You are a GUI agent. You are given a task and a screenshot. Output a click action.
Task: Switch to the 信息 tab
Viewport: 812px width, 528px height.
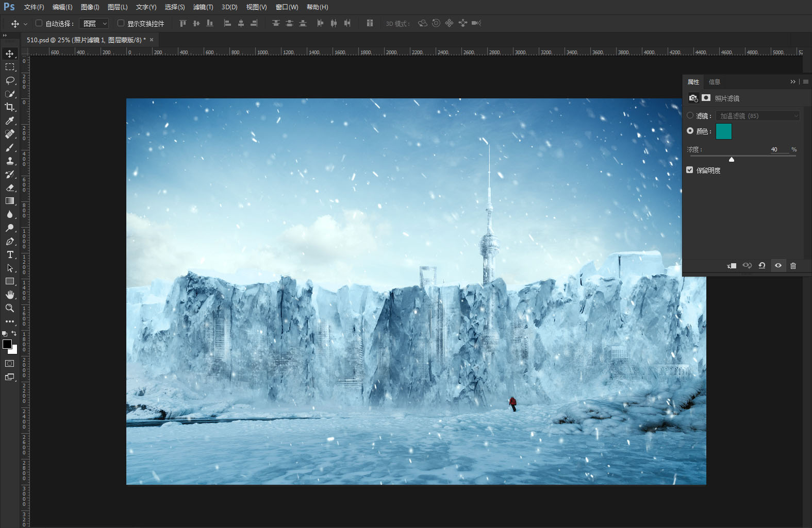[714, 82]
